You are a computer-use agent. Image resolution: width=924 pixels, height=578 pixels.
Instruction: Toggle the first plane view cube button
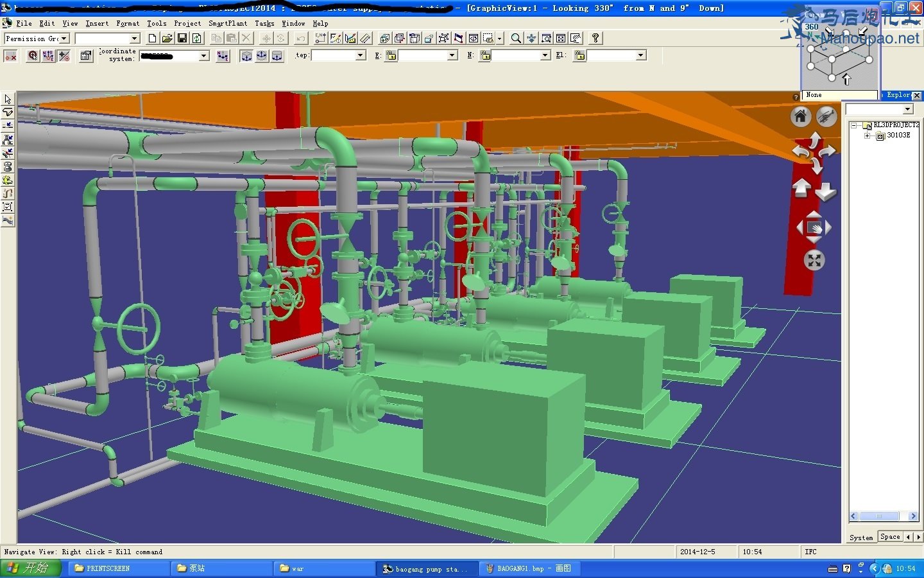click(x=246, y=56)
